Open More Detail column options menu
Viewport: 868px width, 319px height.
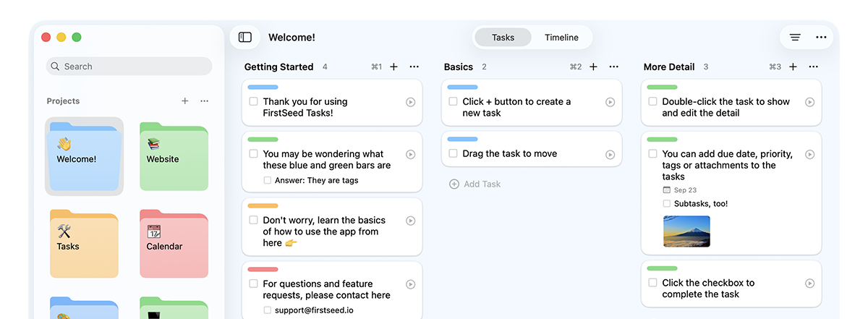813,67
